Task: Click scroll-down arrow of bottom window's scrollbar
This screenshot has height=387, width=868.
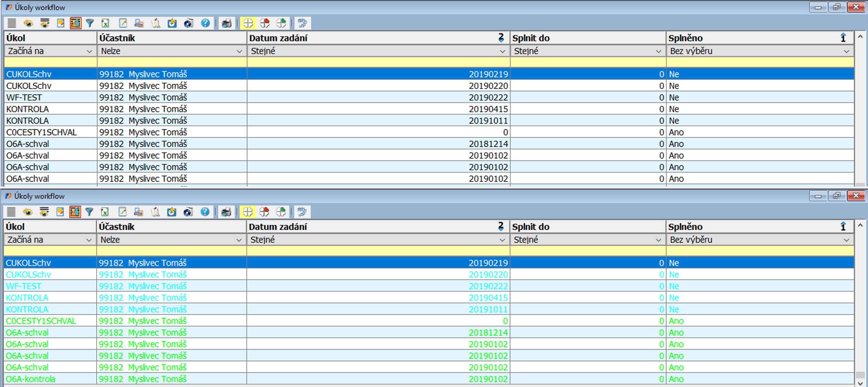Action: 860,383
